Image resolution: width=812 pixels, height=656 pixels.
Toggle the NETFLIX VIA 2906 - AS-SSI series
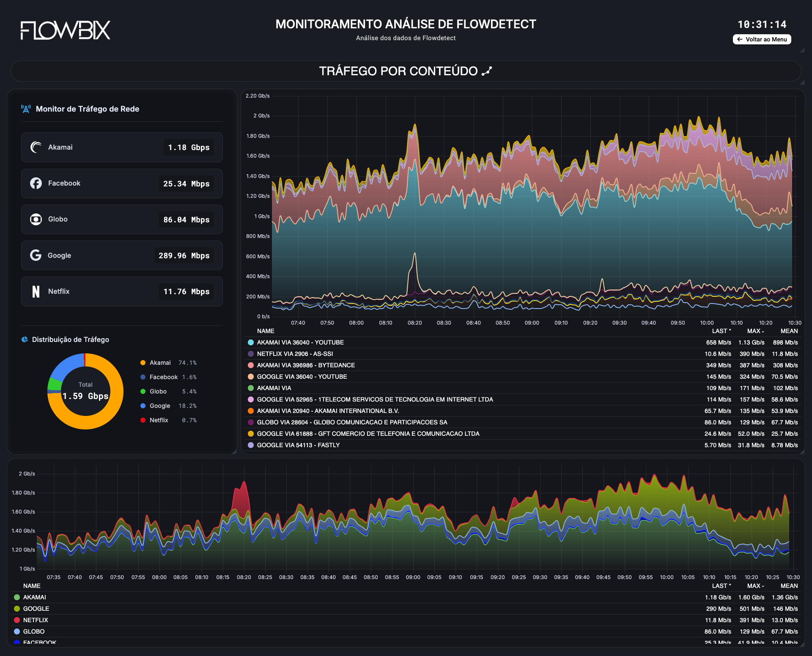coord(295,354)
